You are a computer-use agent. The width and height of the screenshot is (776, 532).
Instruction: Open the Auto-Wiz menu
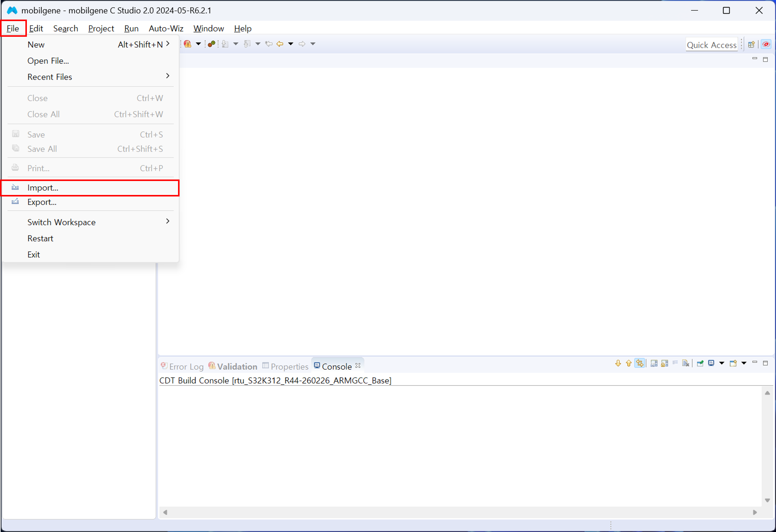(166, 28)
